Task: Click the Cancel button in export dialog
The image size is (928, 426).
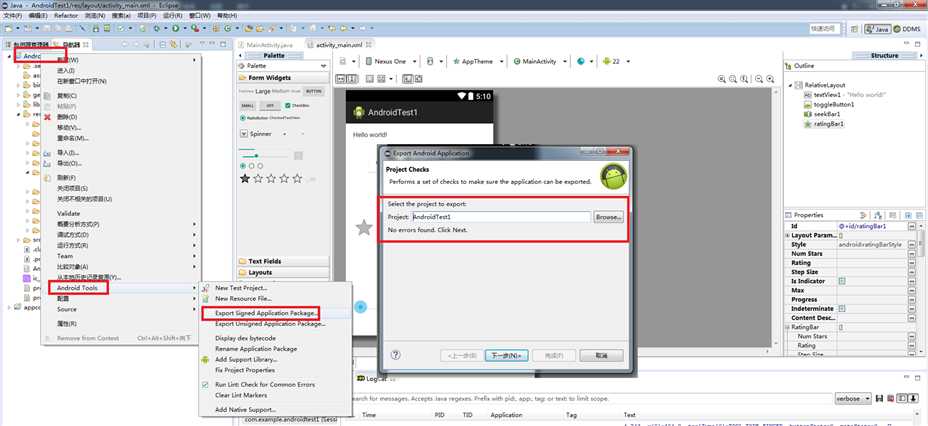Action: click(601, 356)
